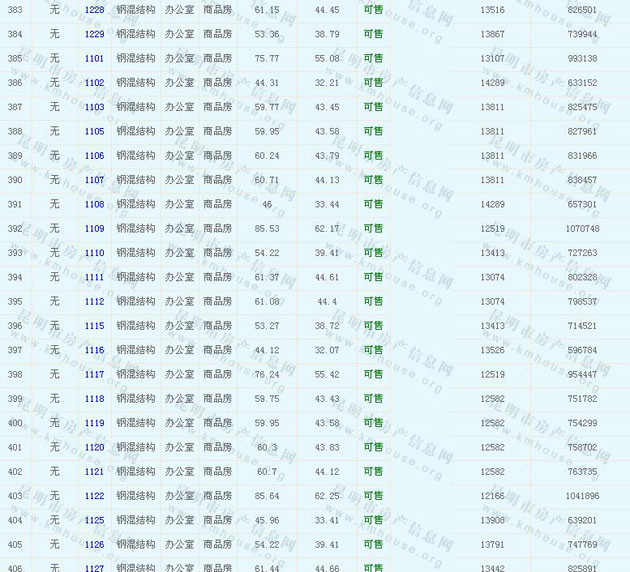
Task: Click room 1120 link
Action: click(x=94, y=448)
